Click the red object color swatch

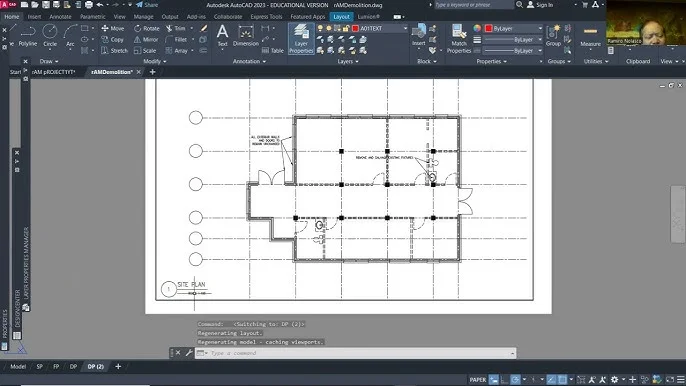point(489,28)
